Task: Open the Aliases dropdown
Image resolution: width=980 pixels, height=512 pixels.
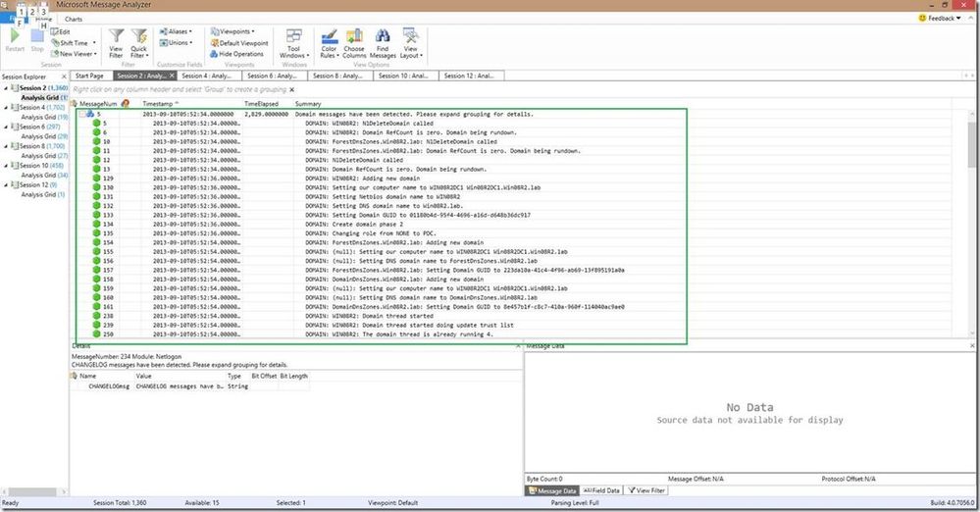Action: 176,31
